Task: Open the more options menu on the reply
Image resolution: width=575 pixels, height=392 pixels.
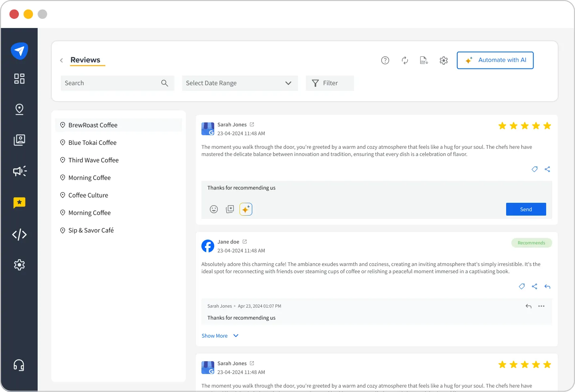Action: point(541,306)
